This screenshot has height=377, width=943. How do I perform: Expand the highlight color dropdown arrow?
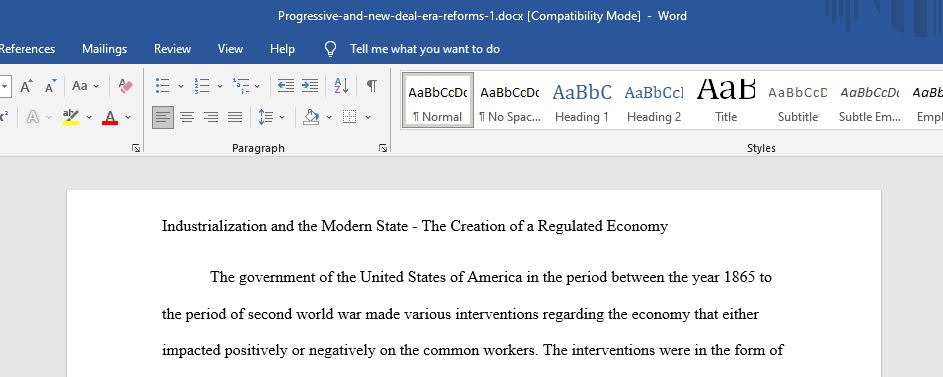(x=89, y=117)
